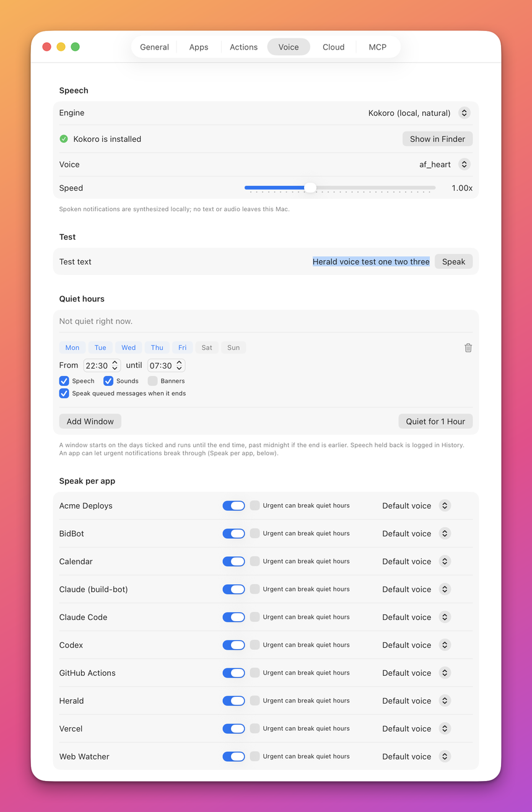Select the Voice tab
The width and height of the screenshot is (532, 812).
pos(289,47)
